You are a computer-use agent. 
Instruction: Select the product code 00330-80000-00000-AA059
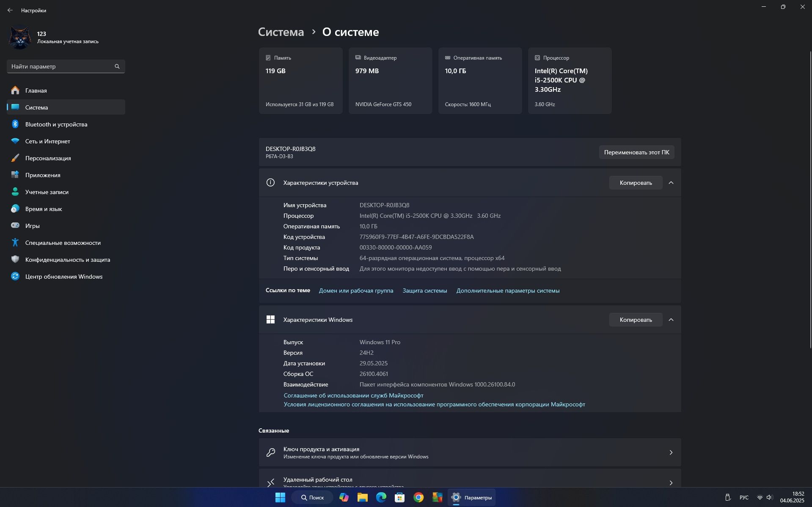[x=396, y=247]
